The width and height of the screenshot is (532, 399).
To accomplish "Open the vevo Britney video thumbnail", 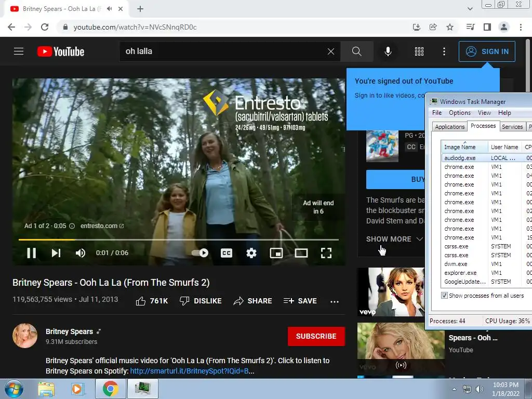I will [391, 292].
